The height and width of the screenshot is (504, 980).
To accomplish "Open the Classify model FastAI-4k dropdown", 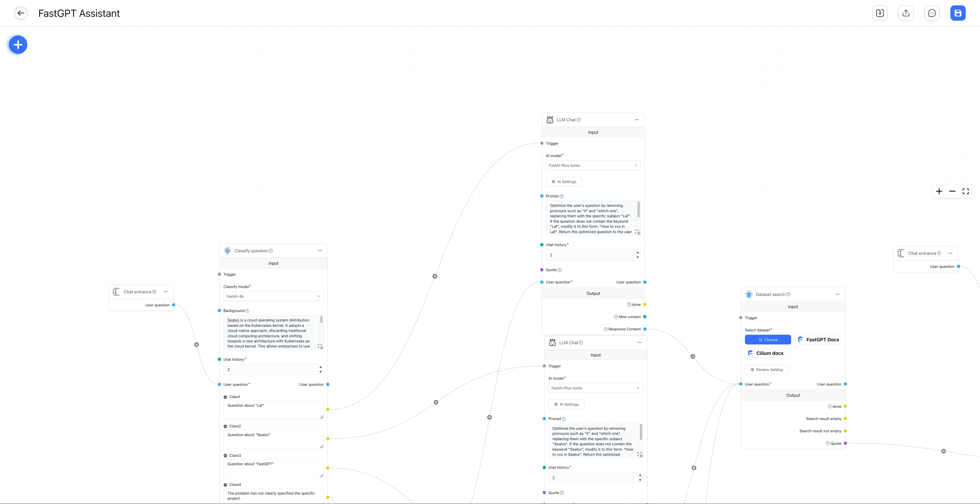I will point(273,296).
